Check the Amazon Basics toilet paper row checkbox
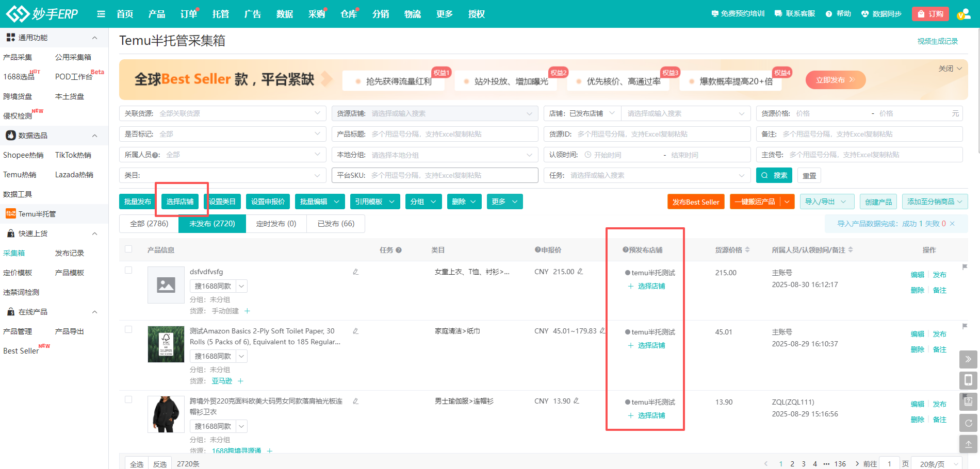 [x=128, y=329]
